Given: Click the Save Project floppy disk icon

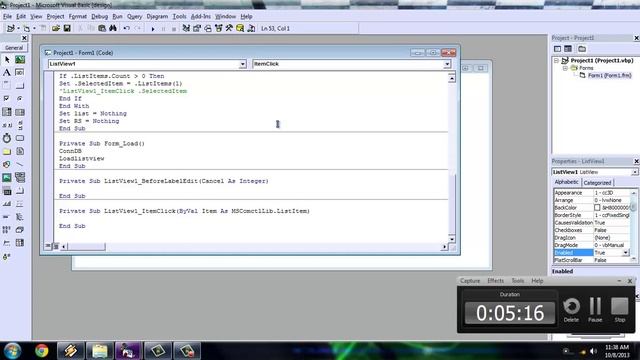Looking at the screenshot, I should pos(67,28).
